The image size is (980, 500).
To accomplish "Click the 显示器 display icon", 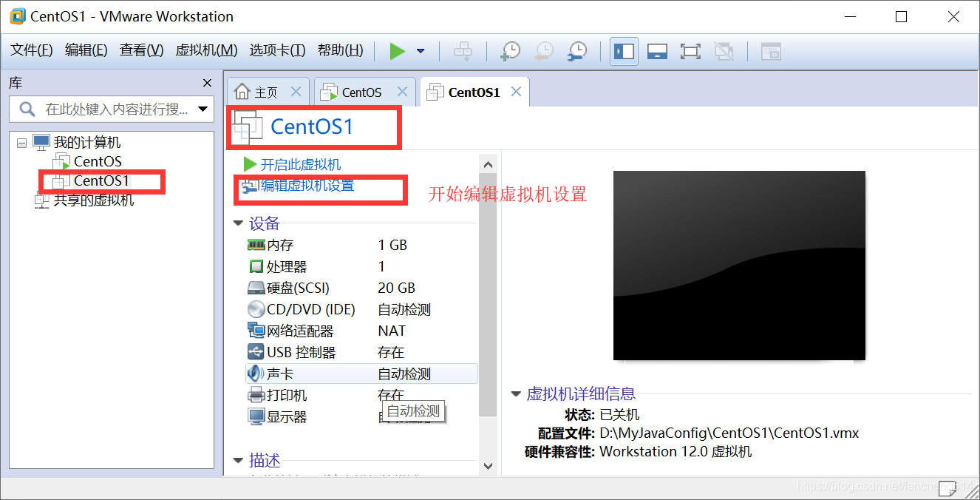I will [x=256, y=416].
